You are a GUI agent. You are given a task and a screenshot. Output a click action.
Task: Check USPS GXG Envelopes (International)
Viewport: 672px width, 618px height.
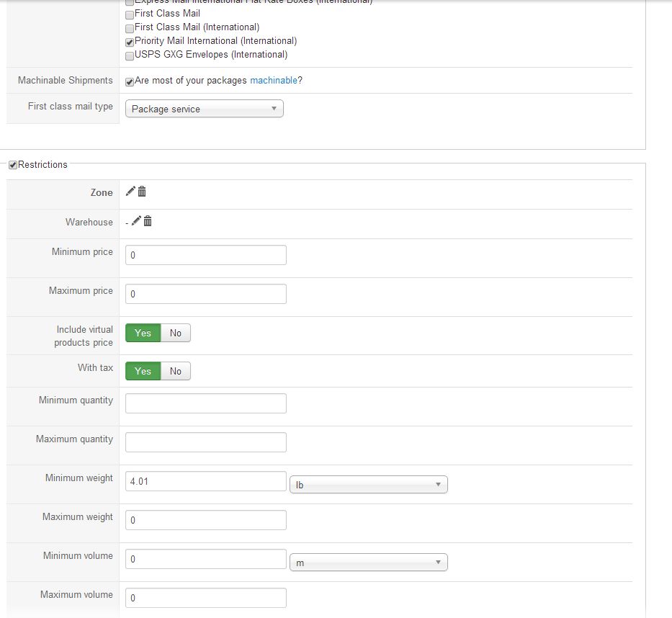pos(130,56)
